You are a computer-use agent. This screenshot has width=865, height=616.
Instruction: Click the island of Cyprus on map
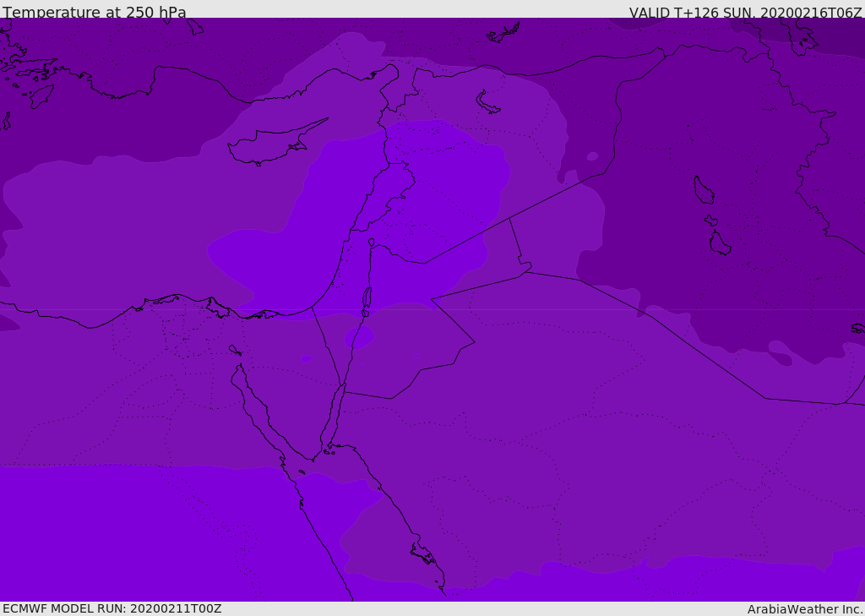[x=276, y=143]
